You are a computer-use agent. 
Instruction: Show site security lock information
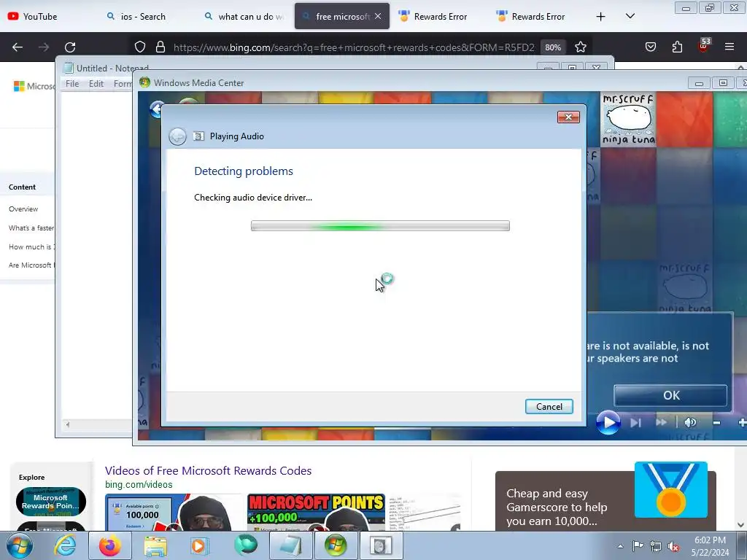tap(160, 47)
